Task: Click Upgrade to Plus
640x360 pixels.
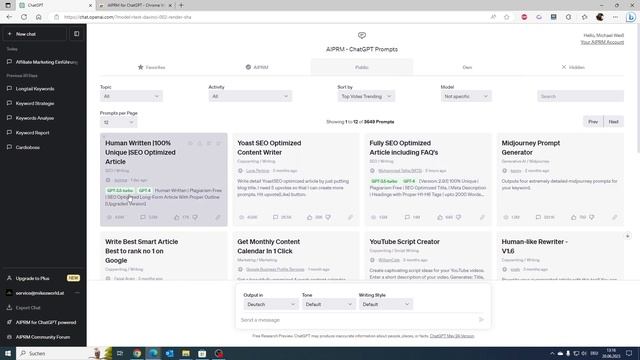Action: pos(43,278)
